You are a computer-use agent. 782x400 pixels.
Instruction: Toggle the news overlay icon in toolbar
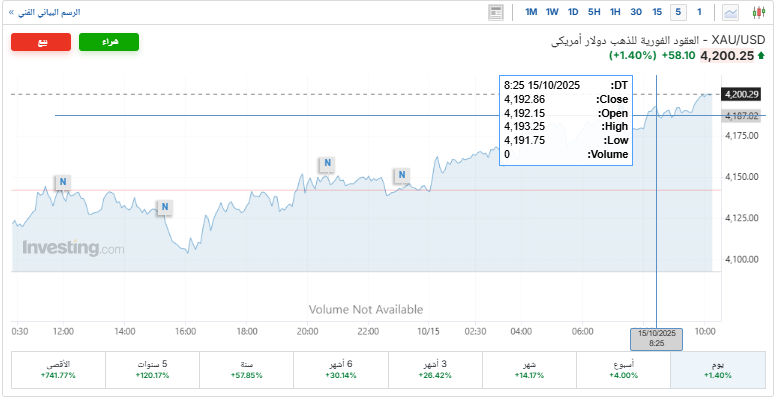(x=496, y=12)
